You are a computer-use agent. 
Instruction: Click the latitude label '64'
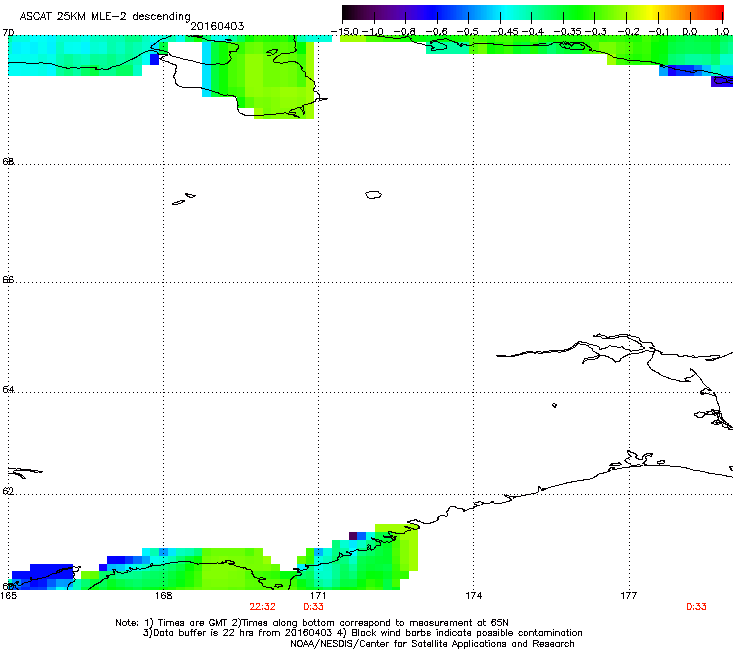(8, 389)
